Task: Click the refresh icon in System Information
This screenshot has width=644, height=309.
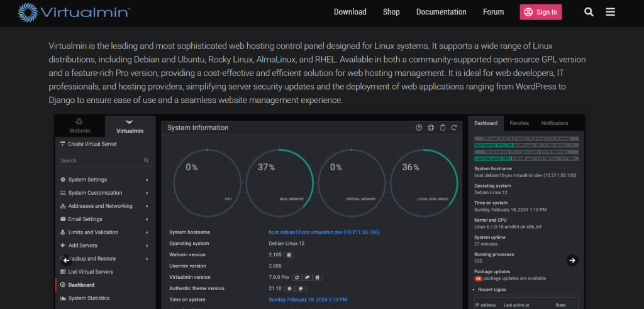Action: point(454,127)
